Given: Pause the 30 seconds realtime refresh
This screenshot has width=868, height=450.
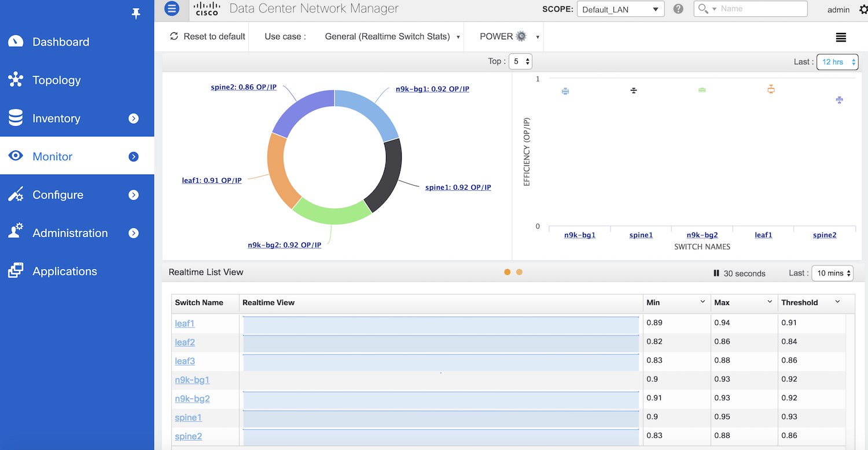Looking at the screenshot, I should pyautogui.click(x=716, y=273).
